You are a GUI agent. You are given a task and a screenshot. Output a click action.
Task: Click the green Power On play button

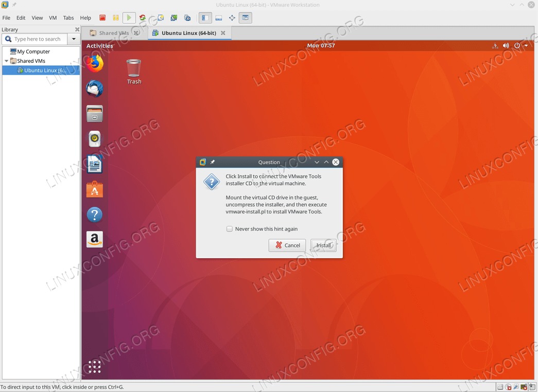[129, 17]
